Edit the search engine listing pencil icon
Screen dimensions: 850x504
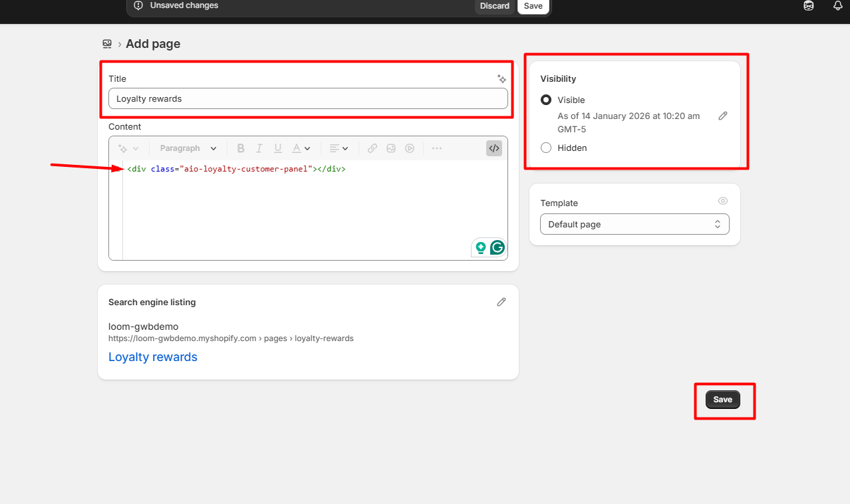coord(501,302)
